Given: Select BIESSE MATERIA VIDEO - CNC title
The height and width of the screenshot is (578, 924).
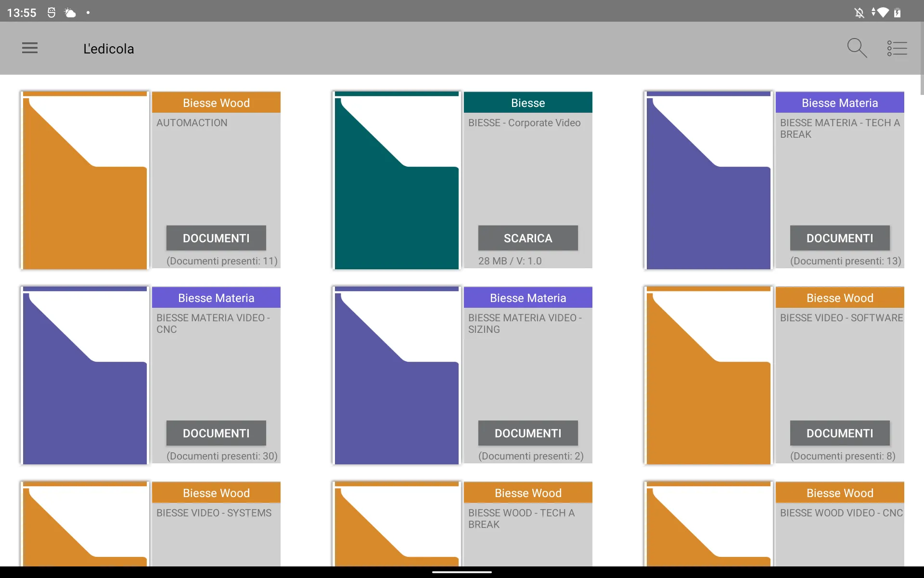Looking at the screenshot, I should (213, 324).
